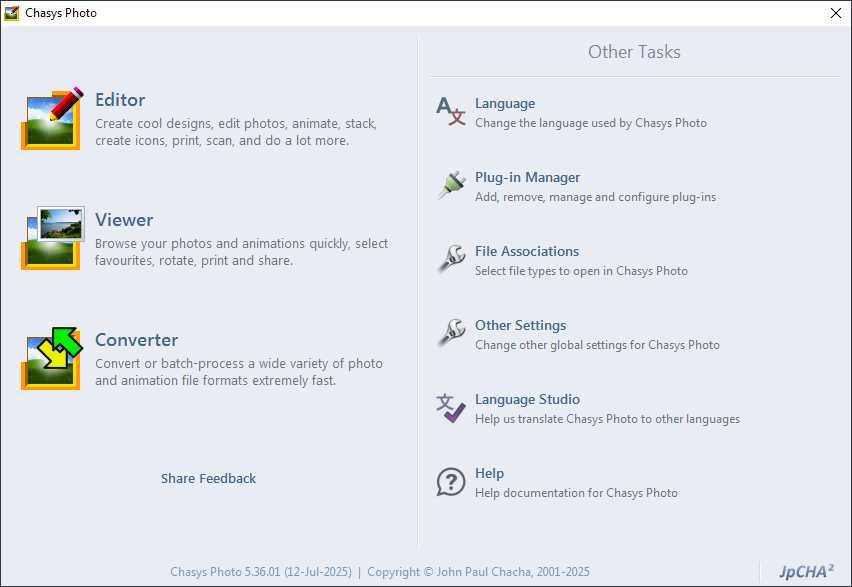852x587 pixels.
Task: Choose the Converter heading text
Action: pos(136,340)
